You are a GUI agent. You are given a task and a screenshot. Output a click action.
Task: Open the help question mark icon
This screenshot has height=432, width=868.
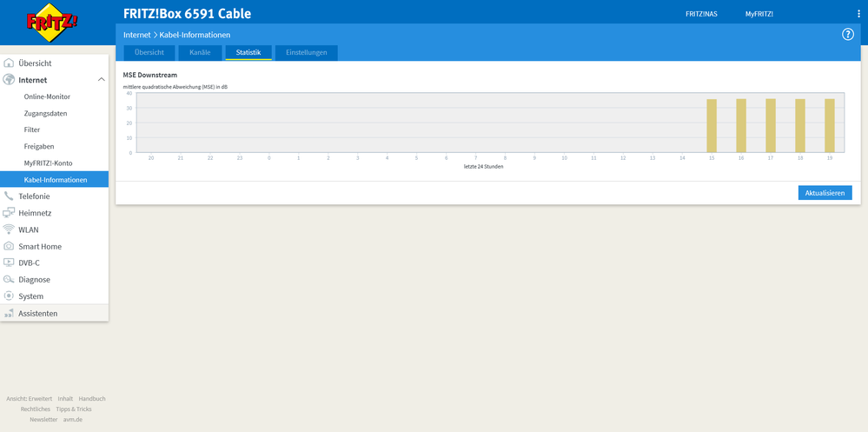point(848,35)
